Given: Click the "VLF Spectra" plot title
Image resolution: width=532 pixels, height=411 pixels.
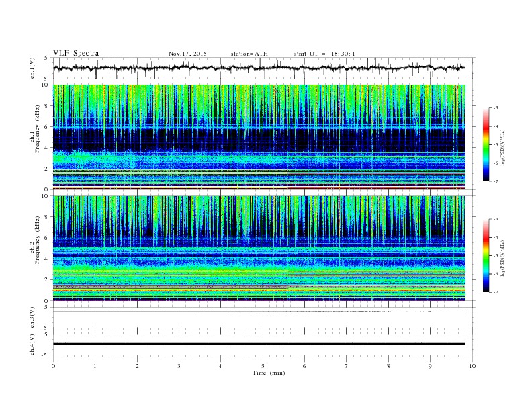Looking at the screenshot, I should click(76, 53).
